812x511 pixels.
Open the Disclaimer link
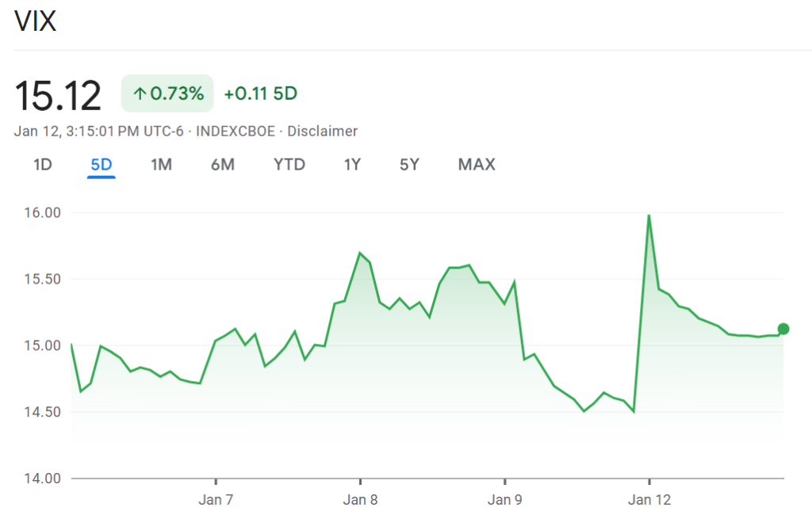point(322,131)
